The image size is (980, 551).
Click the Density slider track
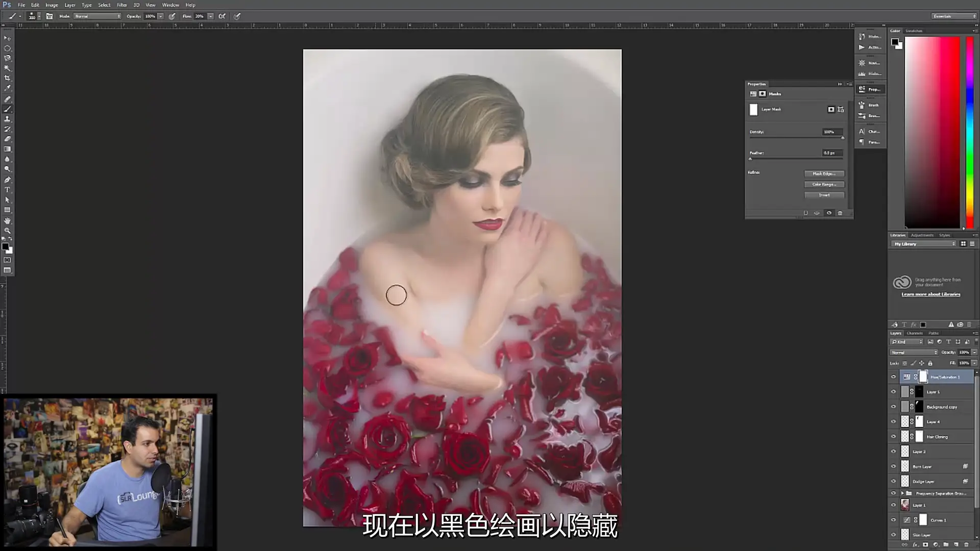tap(796, 138)
